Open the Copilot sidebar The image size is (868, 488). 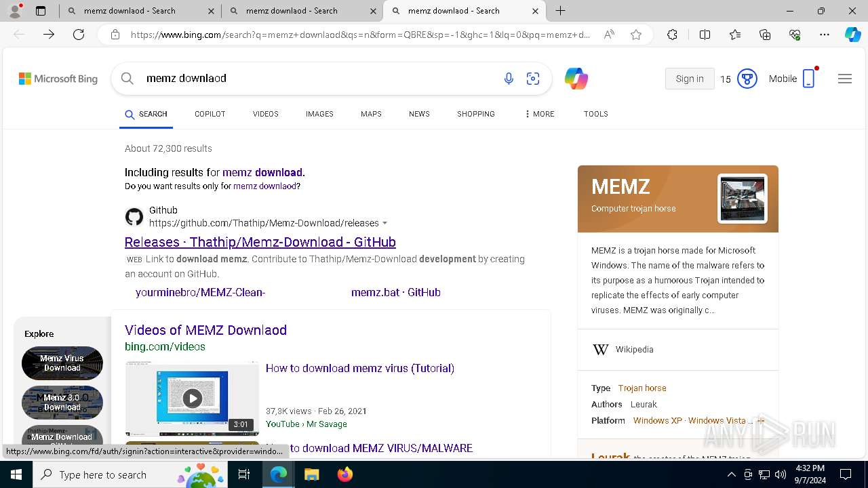click(x=852, y=35)
